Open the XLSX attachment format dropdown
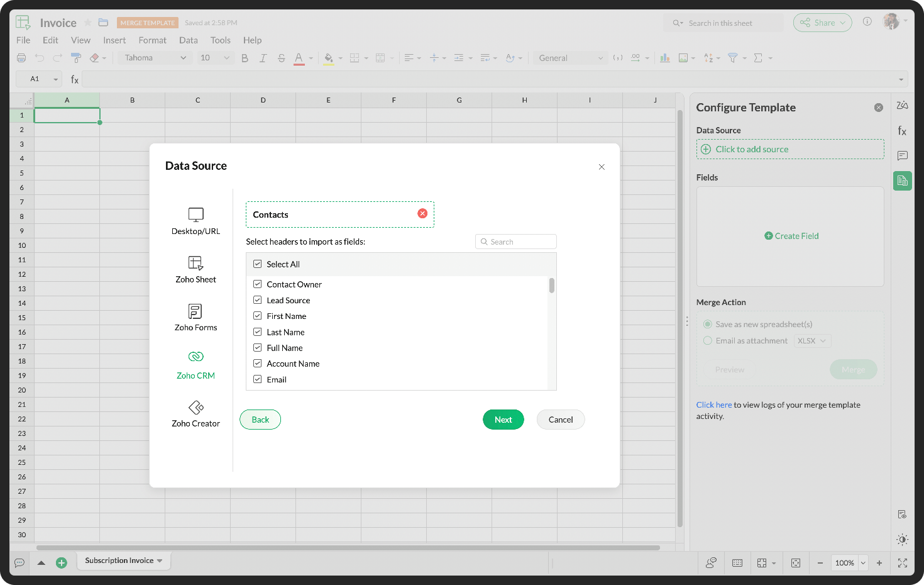 click(x=812, y=341)
